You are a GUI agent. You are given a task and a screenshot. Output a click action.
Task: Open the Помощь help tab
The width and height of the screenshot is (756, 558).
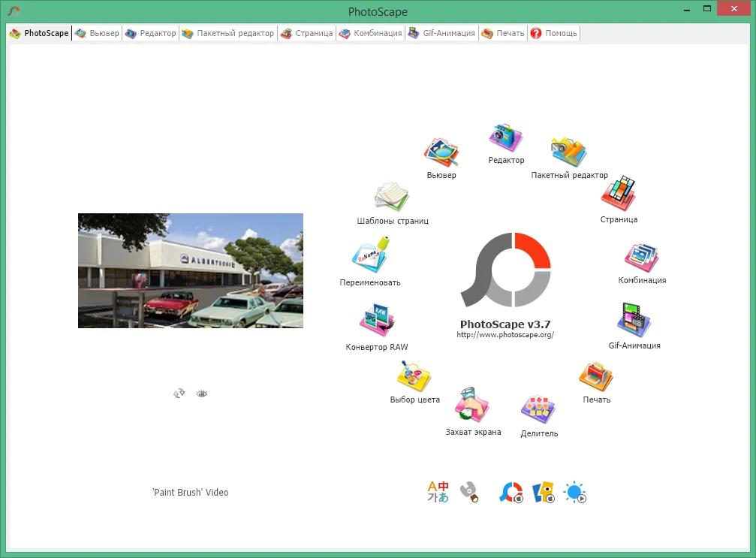[x=554, y=34]
